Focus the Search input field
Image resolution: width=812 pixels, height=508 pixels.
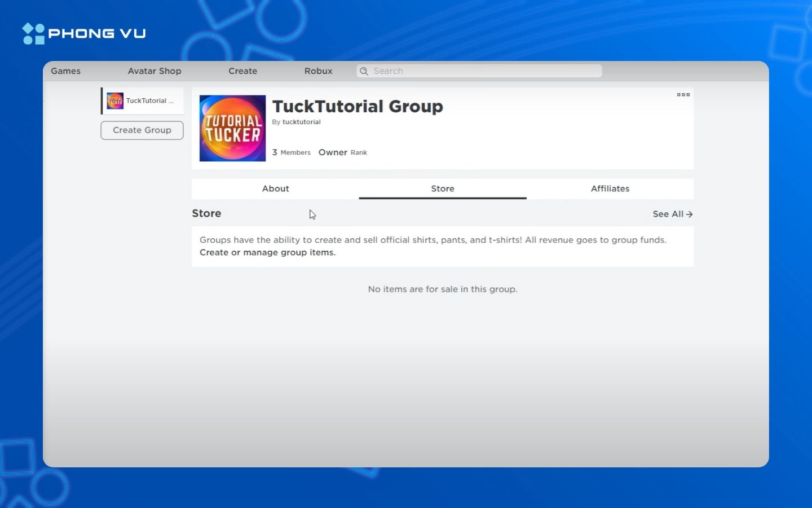coord(485,71)
